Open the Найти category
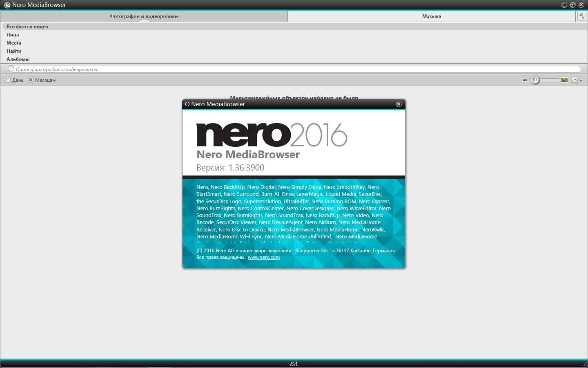Image resolution: width=588 pixels, height=368 pixels. click(x=14, y=51)
